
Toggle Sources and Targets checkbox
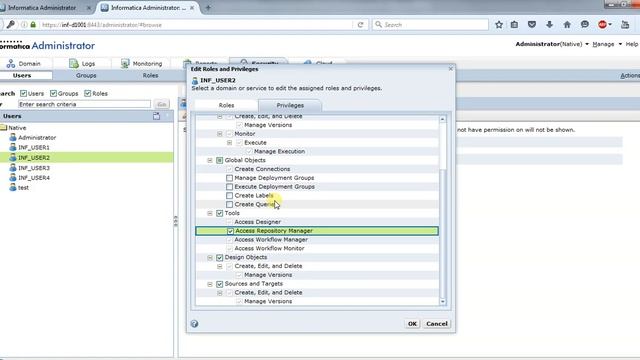[x=220, y=284]
